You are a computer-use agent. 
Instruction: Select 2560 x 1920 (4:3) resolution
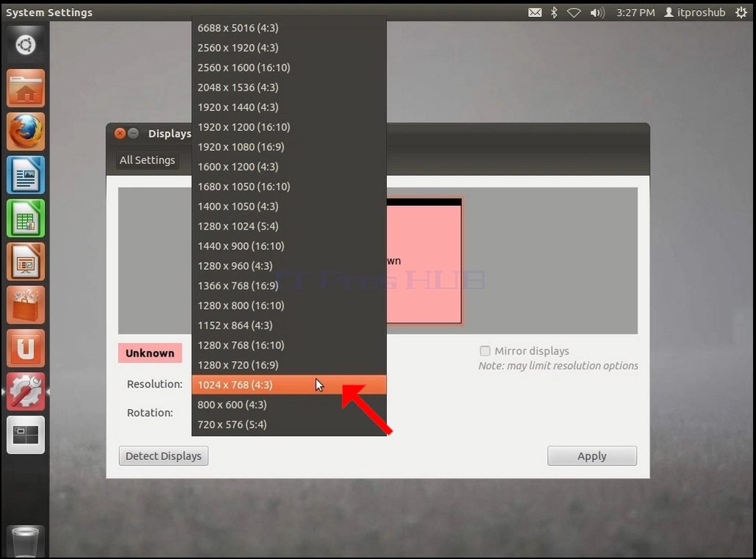pyautogui.click(x=289, y=48)
